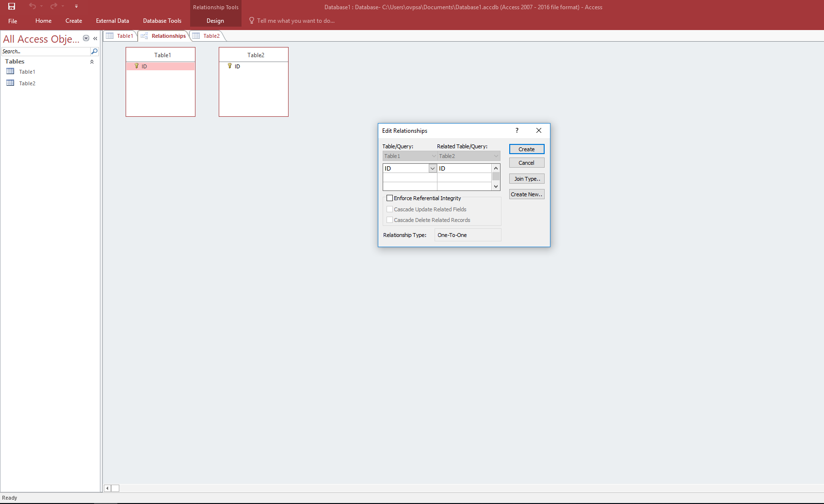
Task: Click the Table1 box title header
Action: (161, 55)
